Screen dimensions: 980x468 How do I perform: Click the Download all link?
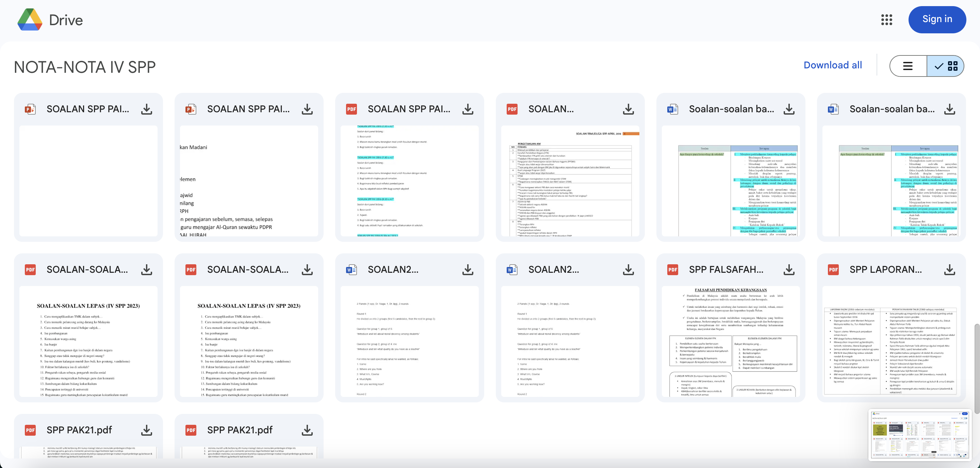coord(832,65)
